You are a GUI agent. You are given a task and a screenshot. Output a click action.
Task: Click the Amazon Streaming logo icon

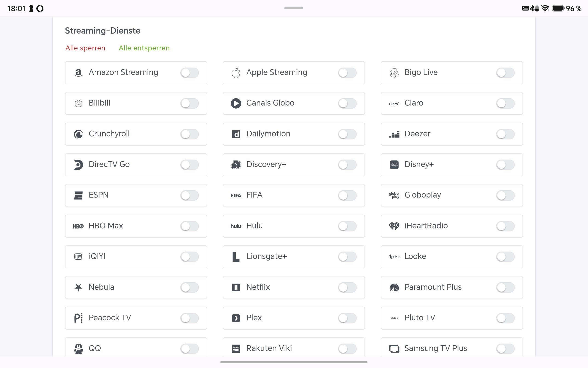[x=78, y=73]
